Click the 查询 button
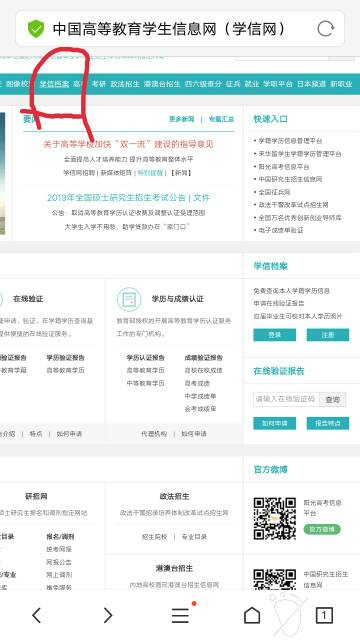This screenshot has height=640, width=360. pos(332,399)
